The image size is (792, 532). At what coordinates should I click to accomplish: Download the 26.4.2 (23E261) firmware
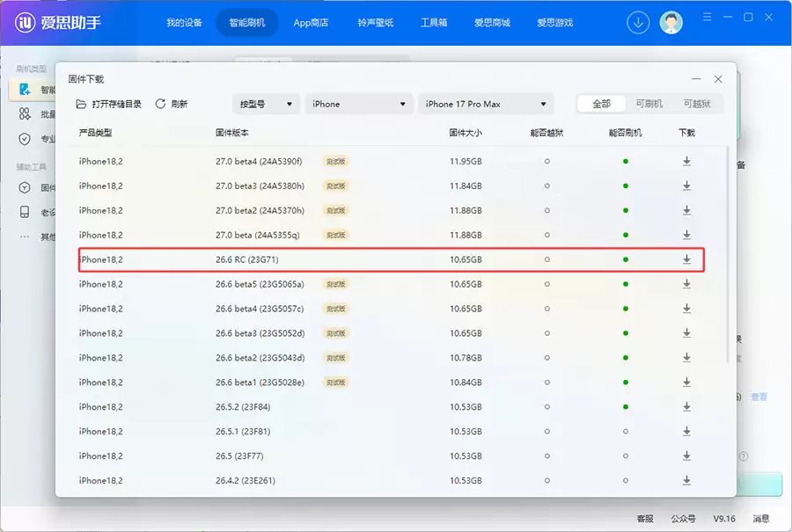tap(686, 480)
